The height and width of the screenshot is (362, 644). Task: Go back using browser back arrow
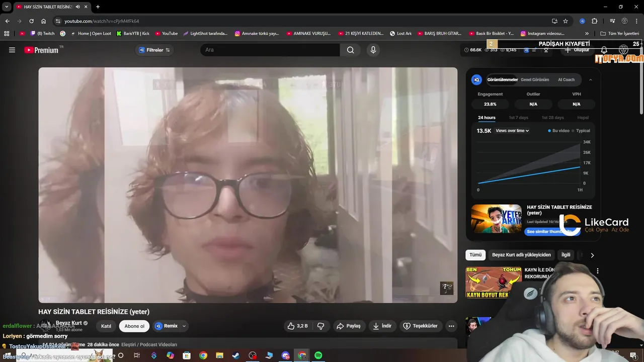[7, 21]
